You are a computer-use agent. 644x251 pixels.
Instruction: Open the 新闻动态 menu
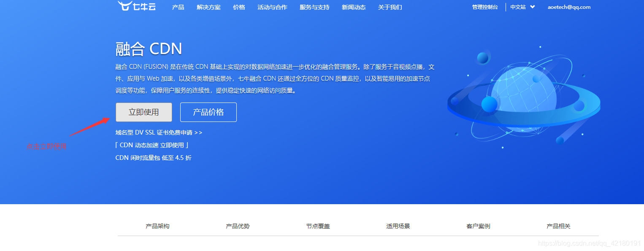354,7
